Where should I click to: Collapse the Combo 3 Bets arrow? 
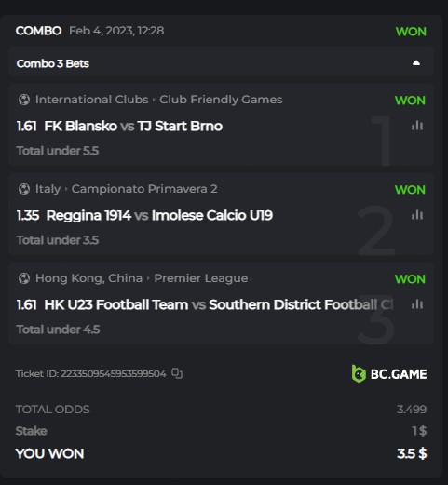coord(416,63)
